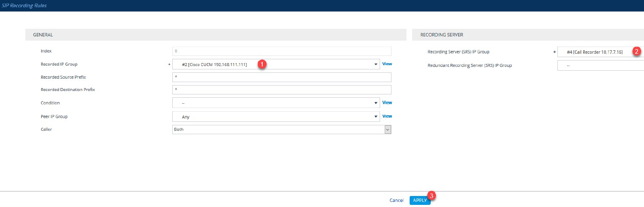Focus the Recorded Destination Prefix field
This screenshot has width=644, height=207.
click(282, 90)
